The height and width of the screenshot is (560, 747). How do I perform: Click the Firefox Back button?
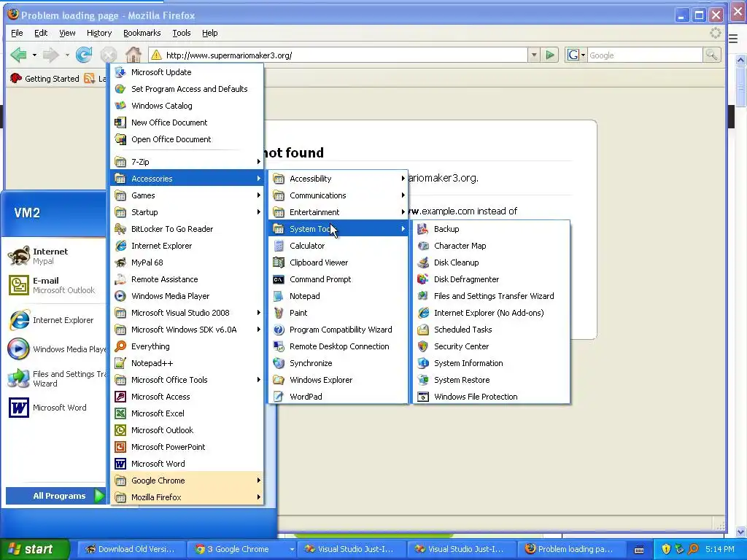(18, 55)
